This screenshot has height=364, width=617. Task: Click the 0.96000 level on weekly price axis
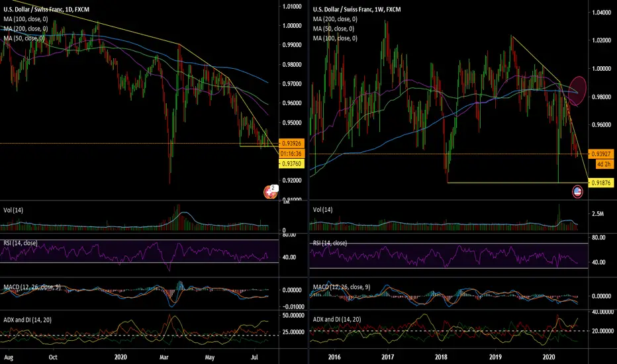602,125
